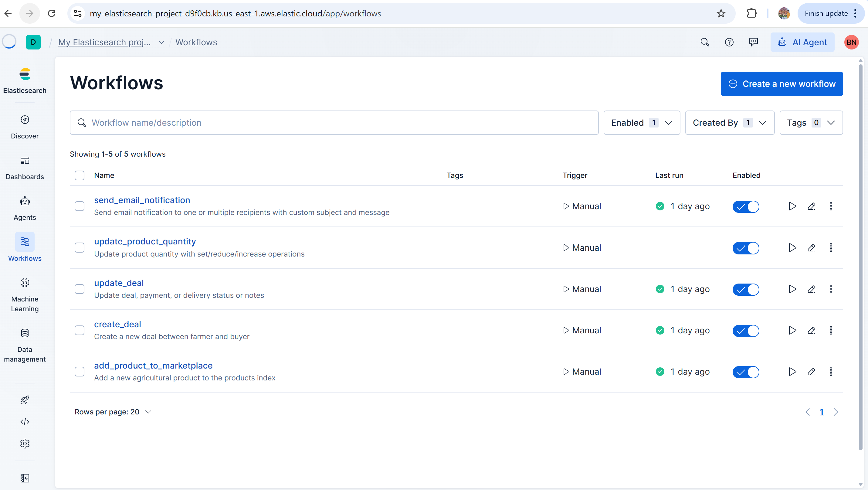Collapse the side navigation panel icon
Image resolution: width=868 pixels, height=490 pixels.
25,478
